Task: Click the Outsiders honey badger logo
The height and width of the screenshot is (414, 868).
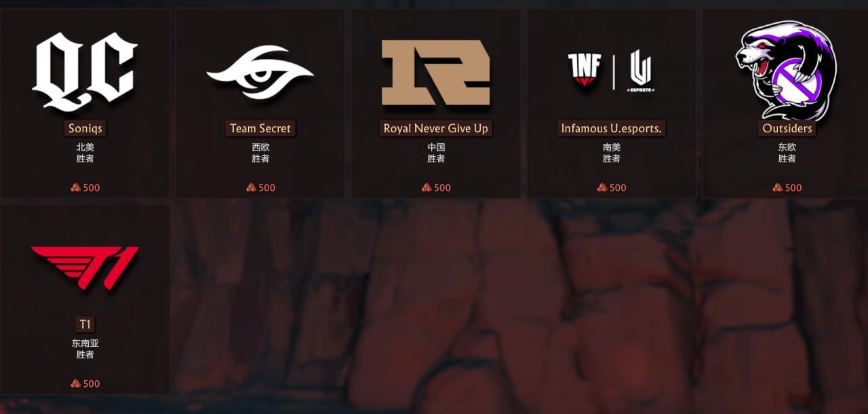Action: click(787, 71)
